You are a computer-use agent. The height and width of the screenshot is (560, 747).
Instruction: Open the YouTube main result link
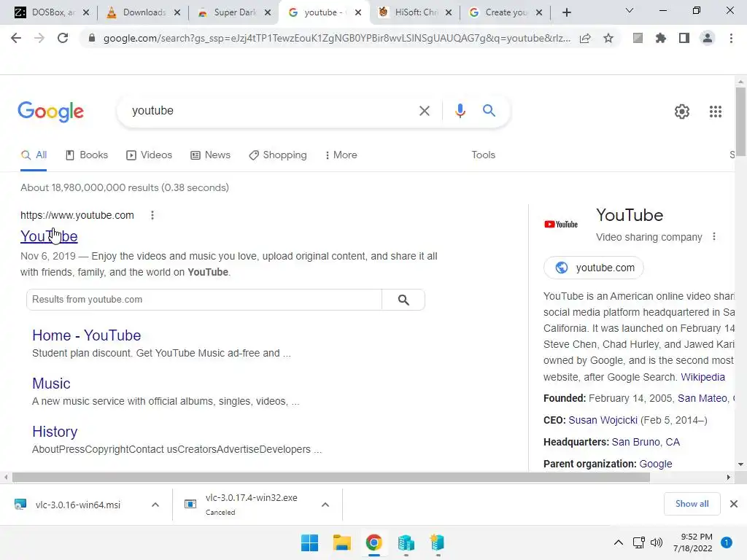click(x=49, y=236)
